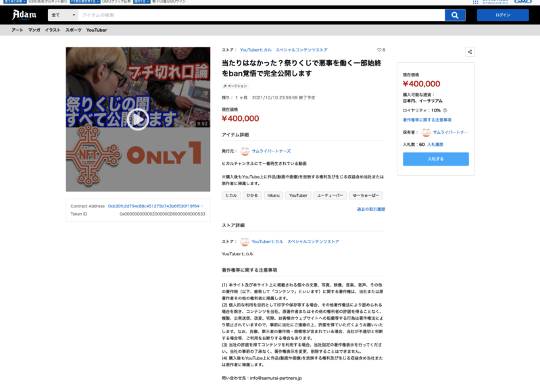
Task: Open the 全て category dropdown
Action: (62, 15)
